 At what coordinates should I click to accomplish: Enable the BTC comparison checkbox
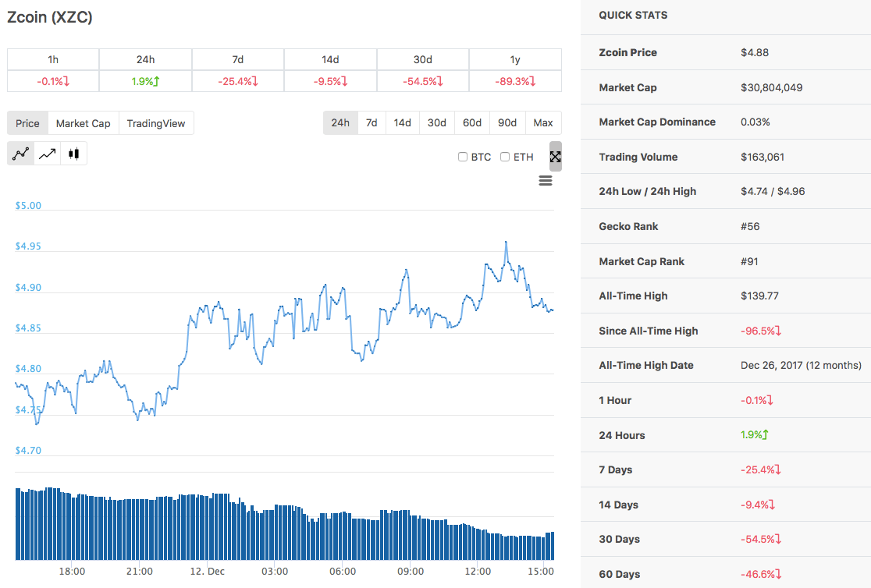pos(464,157)
